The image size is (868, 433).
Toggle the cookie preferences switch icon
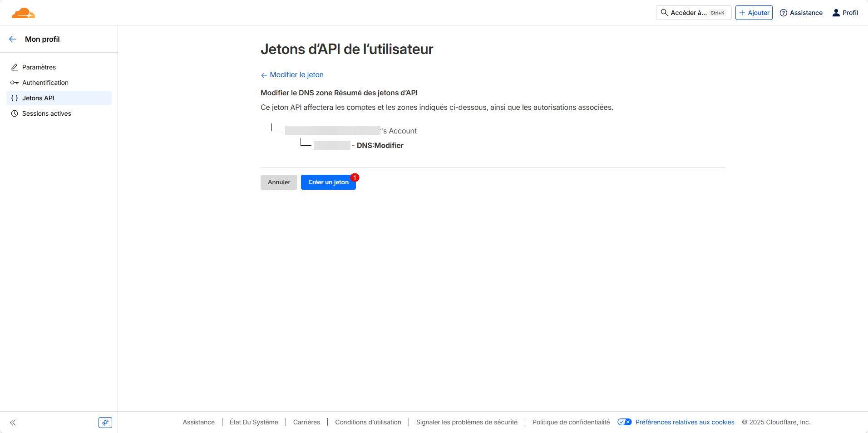624,422
